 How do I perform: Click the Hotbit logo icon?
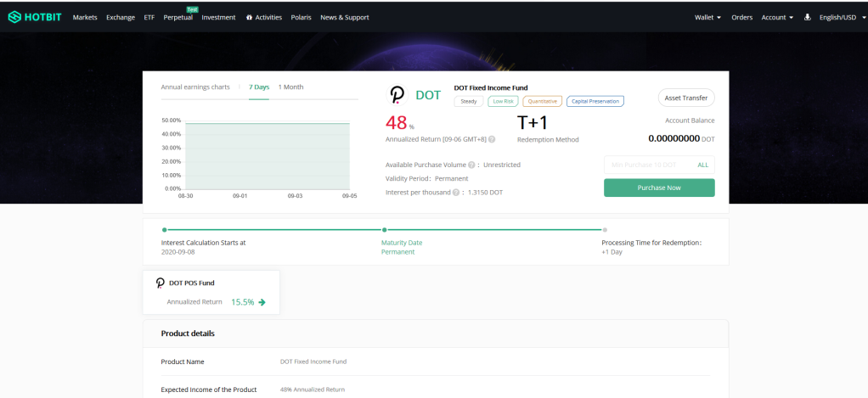[x=14, y=17]
